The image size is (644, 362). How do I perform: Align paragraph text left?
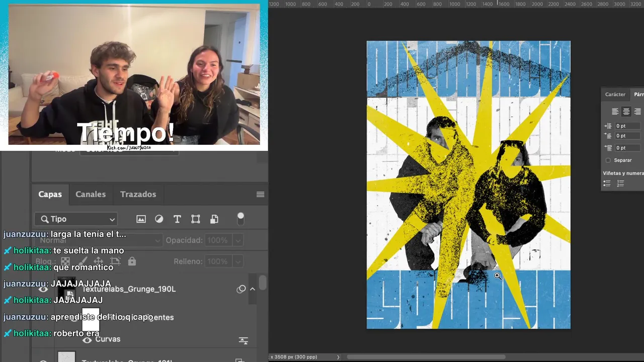615,112
